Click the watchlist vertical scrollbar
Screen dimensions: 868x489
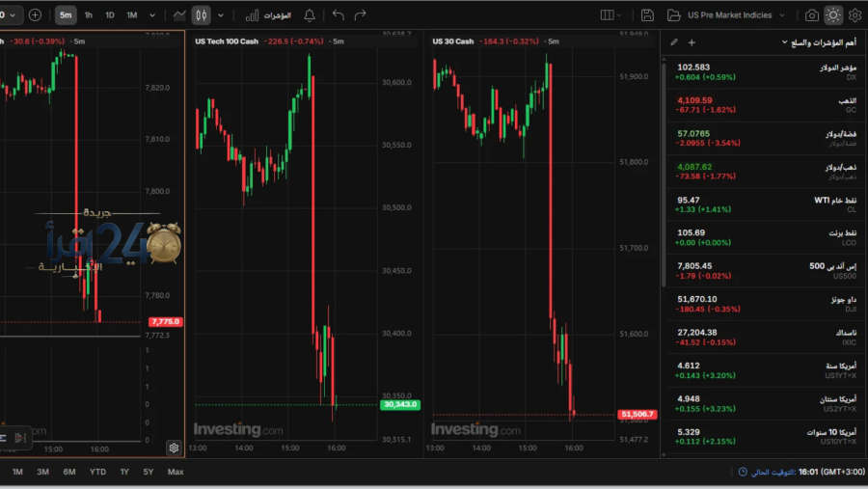click(x=664, y=175)
